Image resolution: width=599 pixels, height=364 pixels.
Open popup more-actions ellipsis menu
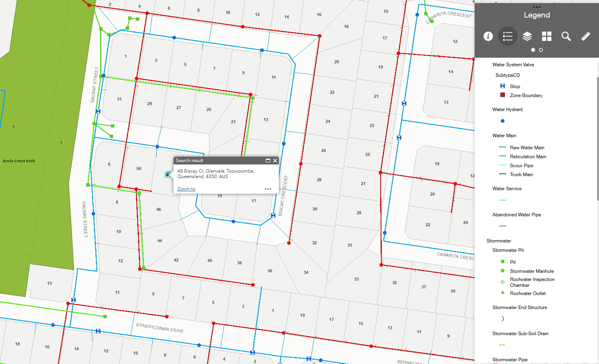point(268,189)
